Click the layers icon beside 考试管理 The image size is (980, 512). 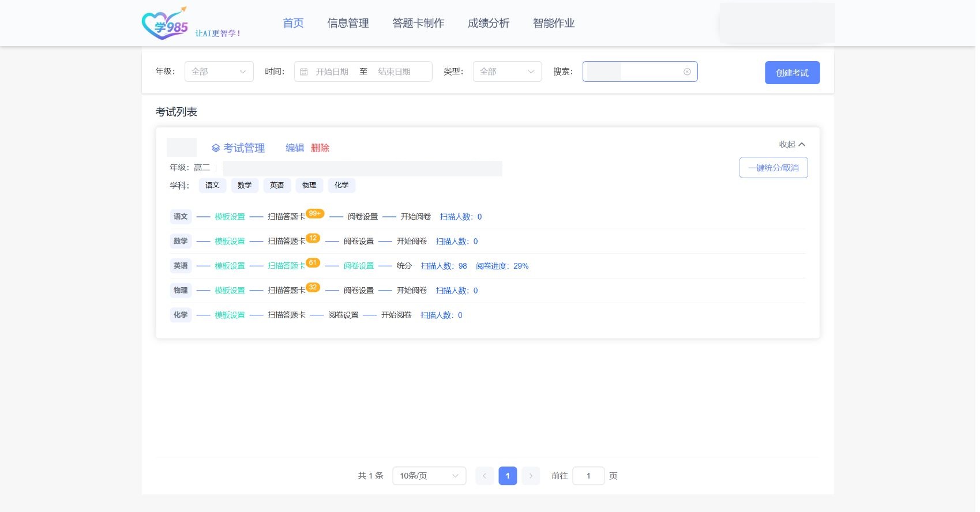(216, 148)
